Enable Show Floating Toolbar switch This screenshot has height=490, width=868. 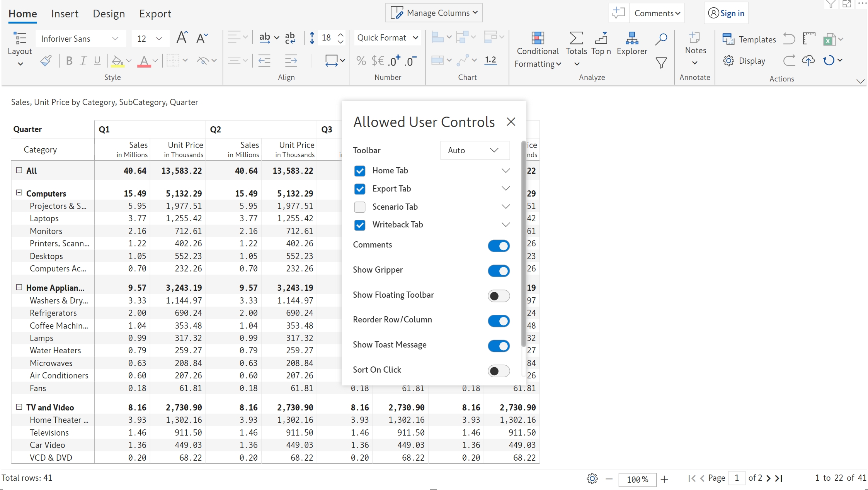coord(499,296)
